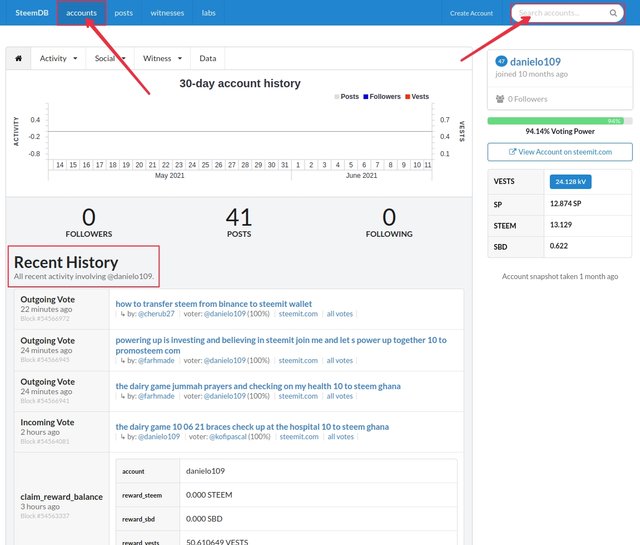The width and height of the screenshot is (640, 545).
Task: Click all votes in braces check up row
Action: (341, 437)
